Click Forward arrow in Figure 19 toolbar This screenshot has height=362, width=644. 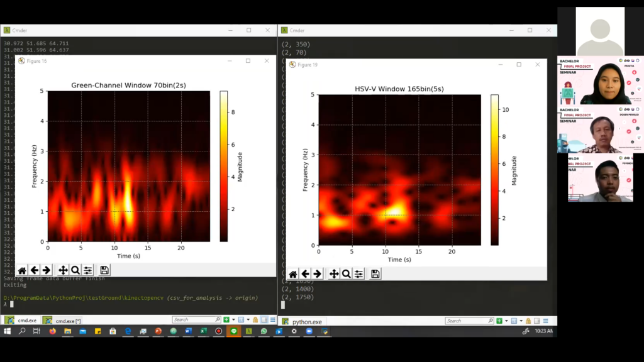point(317,274)
